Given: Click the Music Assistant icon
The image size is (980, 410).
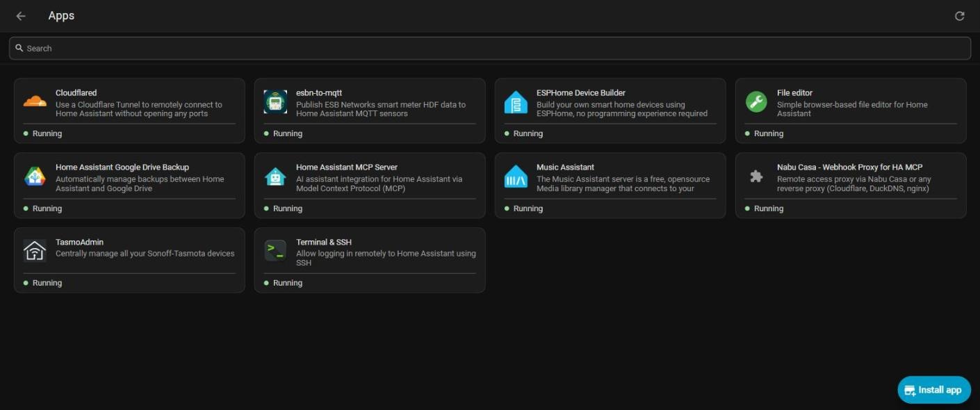Looking at the screenshot, I should 516,177.
